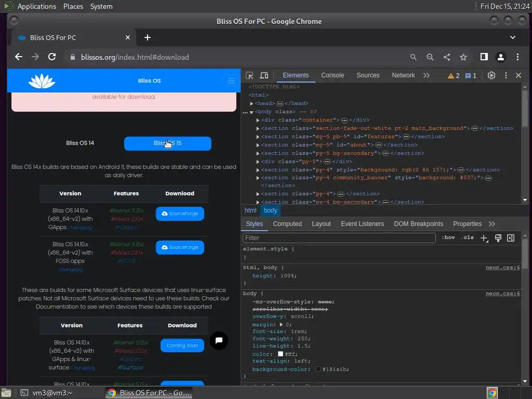
Task: Expand the div class container node
Action: pyautogui.click(x=258, y=120)
